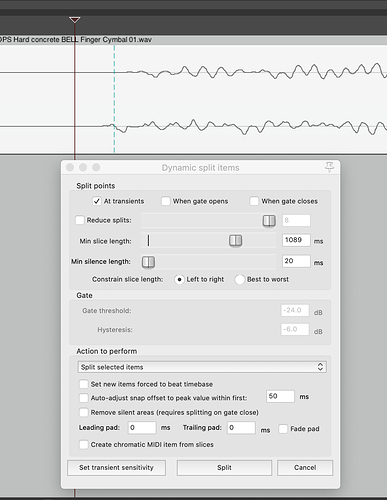387x500 pixels.
Task: Check Create chromatic MIDI item from slices
Action: click(84, 444)
